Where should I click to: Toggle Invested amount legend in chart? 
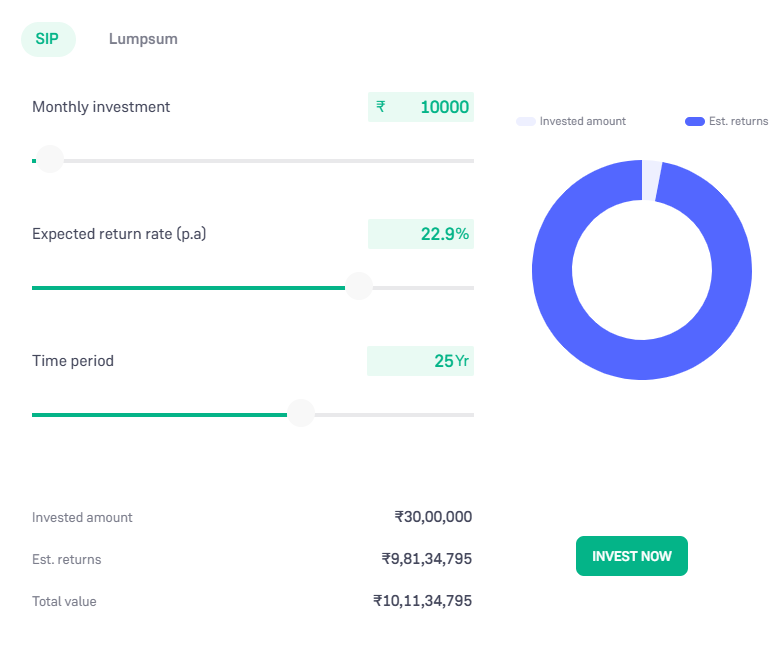pyautogui.click(x=571, y=121)
